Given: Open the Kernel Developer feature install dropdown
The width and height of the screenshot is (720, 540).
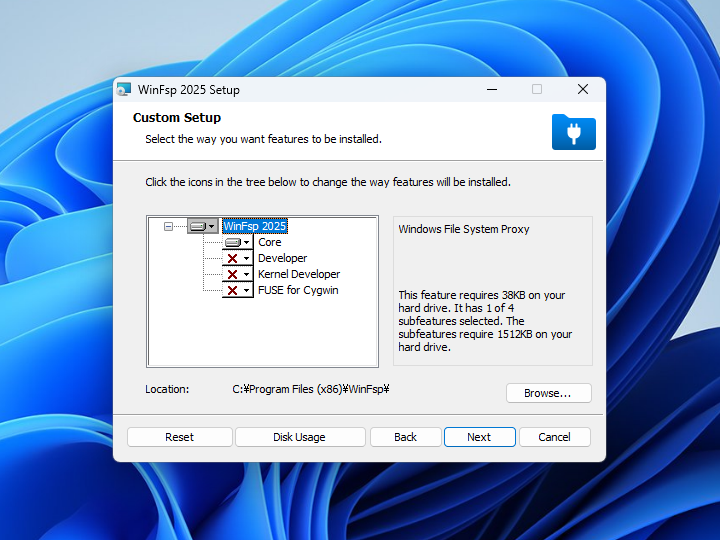Looking at the screenshot, I should [x=238, y=274].
